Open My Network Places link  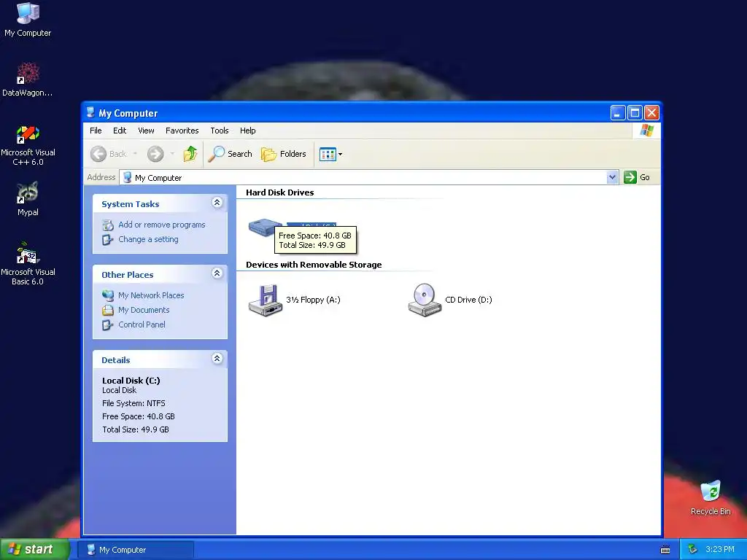coord(151,295)
